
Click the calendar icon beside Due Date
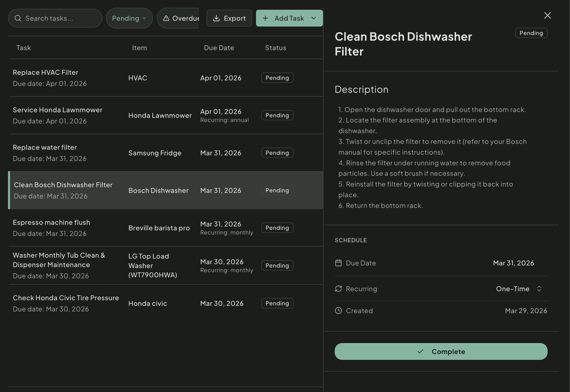338,263
